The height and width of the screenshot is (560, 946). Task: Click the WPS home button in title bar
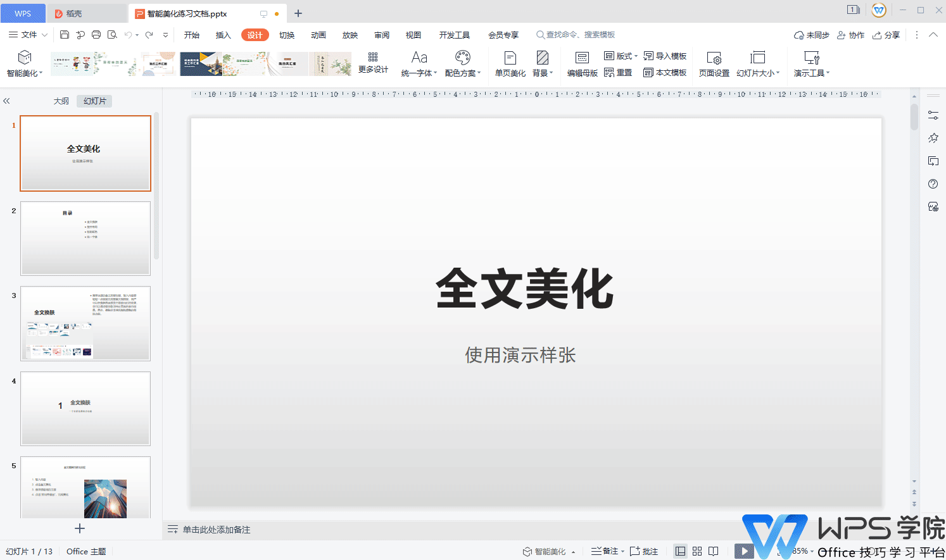coord(23,13)
